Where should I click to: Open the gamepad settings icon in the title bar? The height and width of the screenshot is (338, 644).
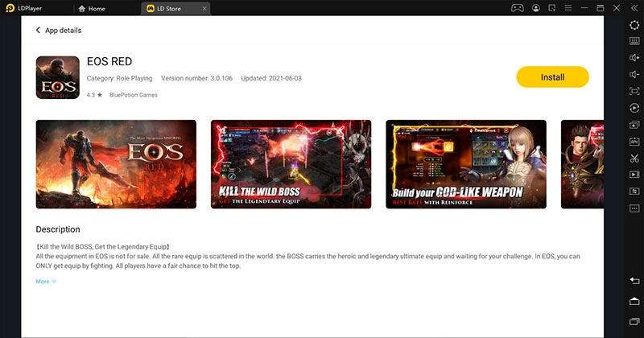[x=517, y=8]
